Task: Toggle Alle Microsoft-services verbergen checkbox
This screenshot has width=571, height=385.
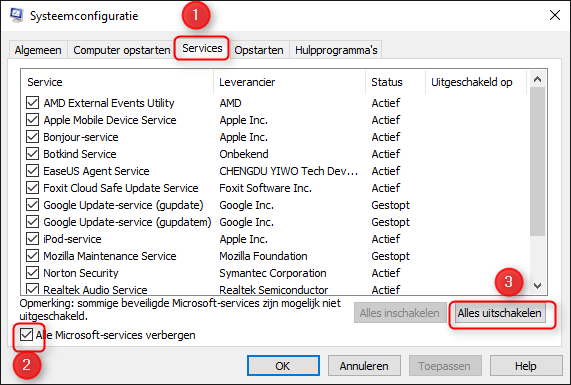Action: (26, 335)
